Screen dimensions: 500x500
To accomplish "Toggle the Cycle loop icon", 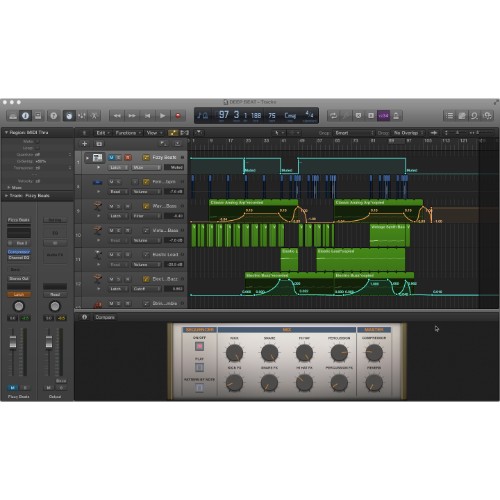I will (x=333, y=116).
